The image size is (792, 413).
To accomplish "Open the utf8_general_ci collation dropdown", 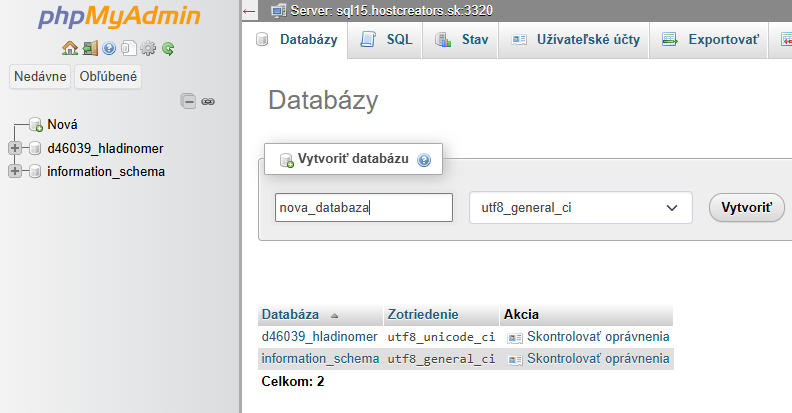I will coord(580,208).
